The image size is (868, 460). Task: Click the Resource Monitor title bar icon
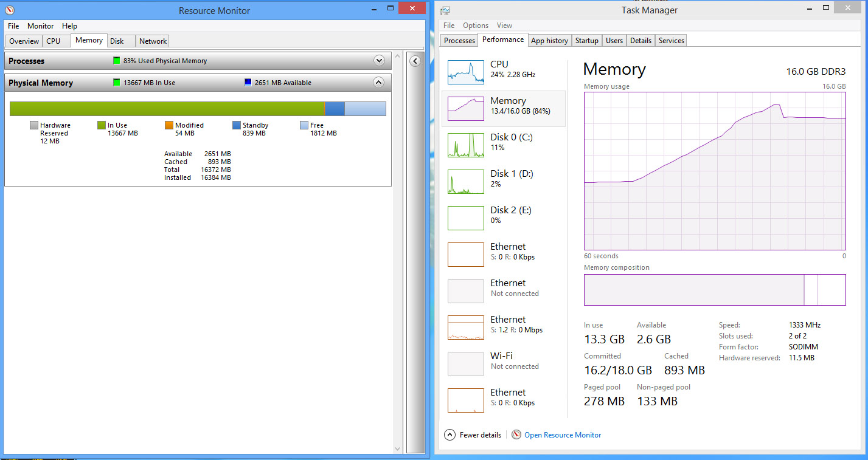point(9,10)
